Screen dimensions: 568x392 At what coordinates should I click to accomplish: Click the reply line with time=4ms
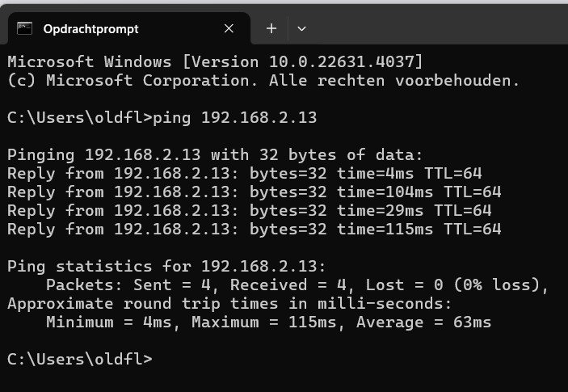click(x=245, y=174)
